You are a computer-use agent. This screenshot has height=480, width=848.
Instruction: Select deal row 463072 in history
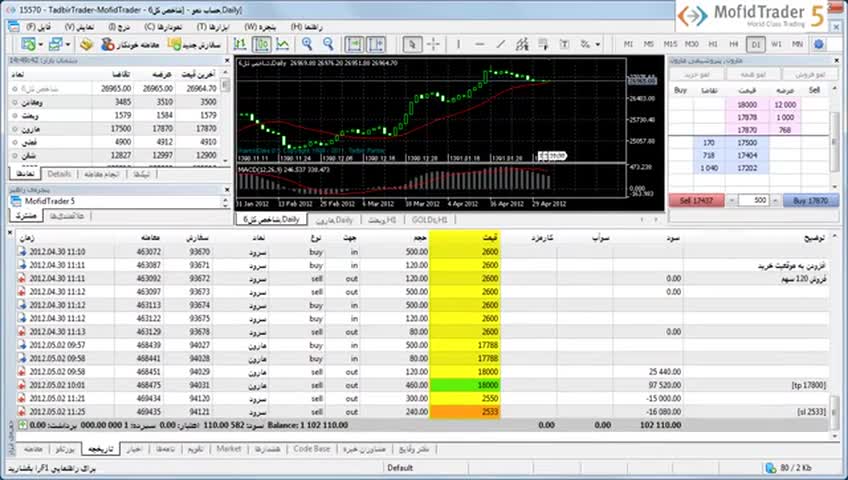click(x=422, y=252)
